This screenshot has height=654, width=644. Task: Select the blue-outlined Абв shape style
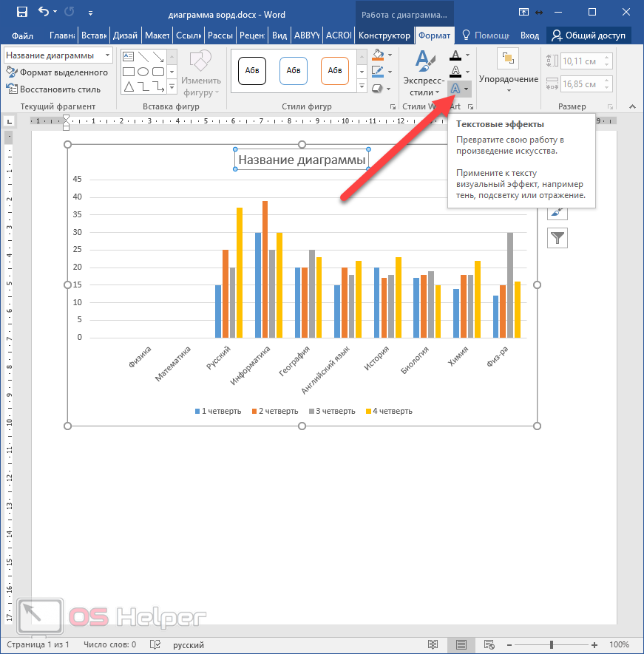tap(294, 71)
